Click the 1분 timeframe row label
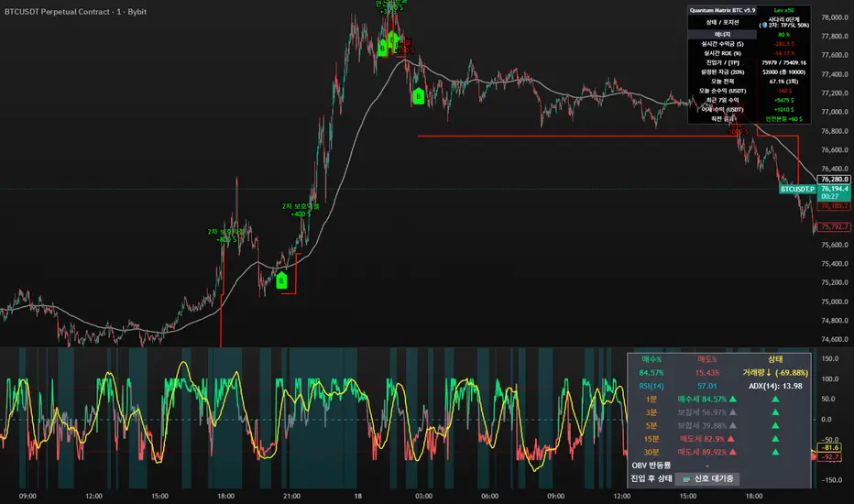The height and width of the screenshot is (504, 854). coord(651,400)
